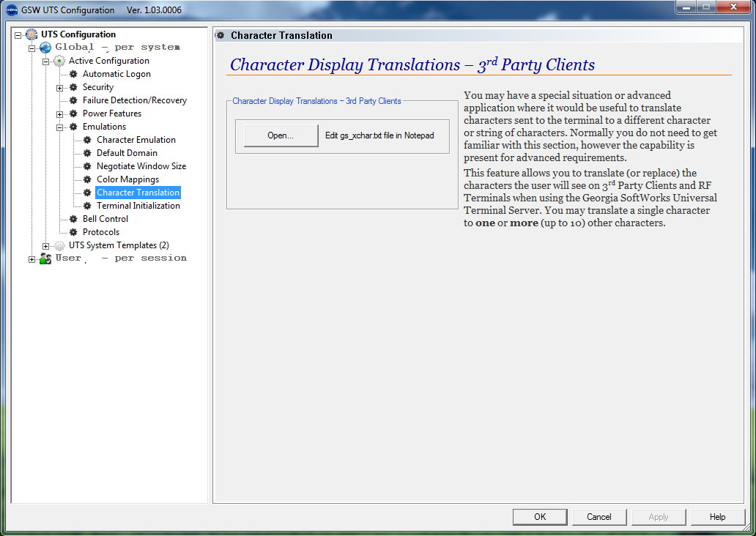Viewport: 756px width, 536px height.
Task: Close the GSW UTS Configuration window
Action: click(x=733, y=7)
